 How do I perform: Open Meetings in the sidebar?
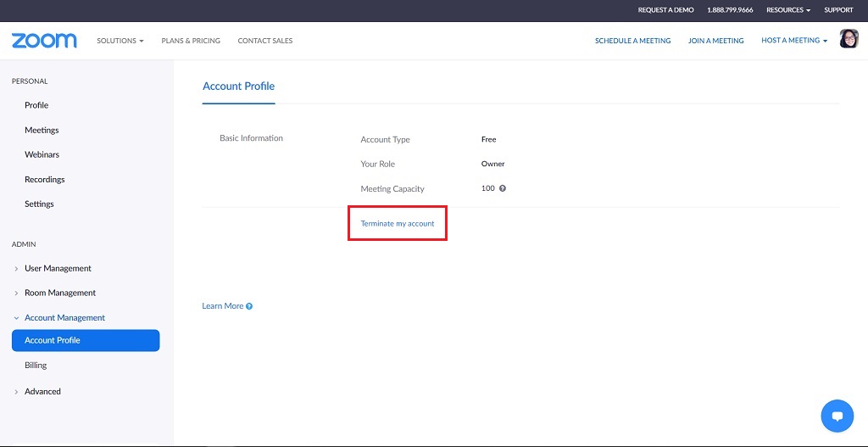[42, 130]
